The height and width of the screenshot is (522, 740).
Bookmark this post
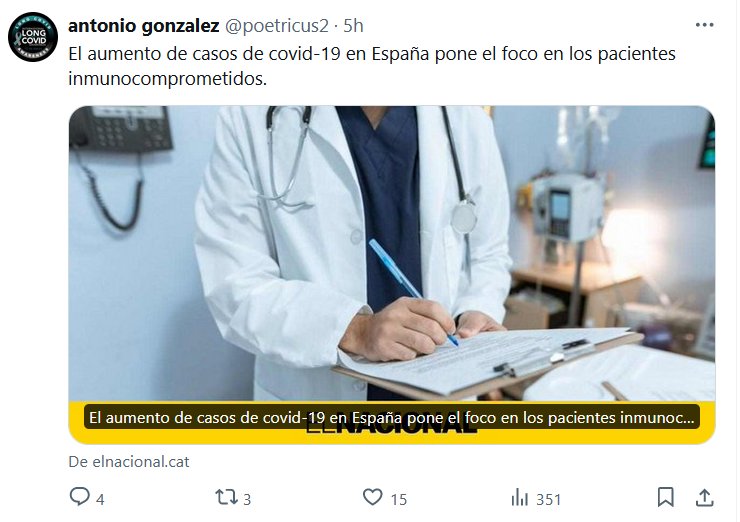pyautogui.click(x=665, y=497)
